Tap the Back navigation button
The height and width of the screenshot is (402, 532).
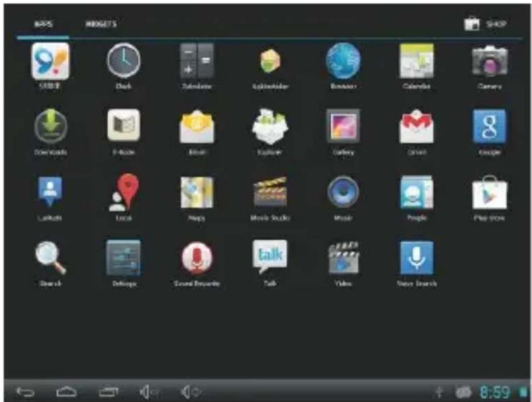tap(25, 392)
